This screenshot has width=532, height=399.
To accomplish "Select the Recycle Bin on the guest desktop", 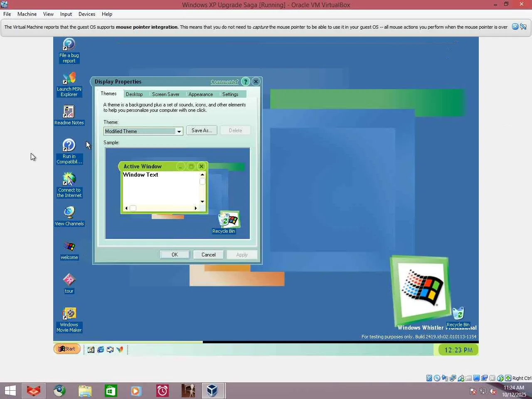I will coord(458,318).
